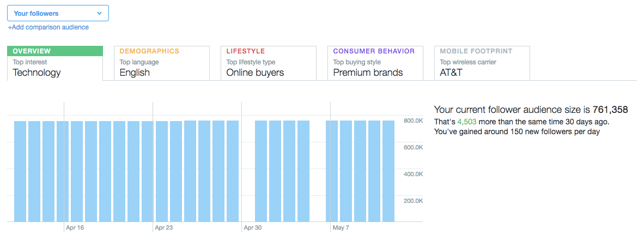The width and height of the screenshot is (644, 240).
Task: Click the green 4,503 follower gain number
Action: pos(467,122)
